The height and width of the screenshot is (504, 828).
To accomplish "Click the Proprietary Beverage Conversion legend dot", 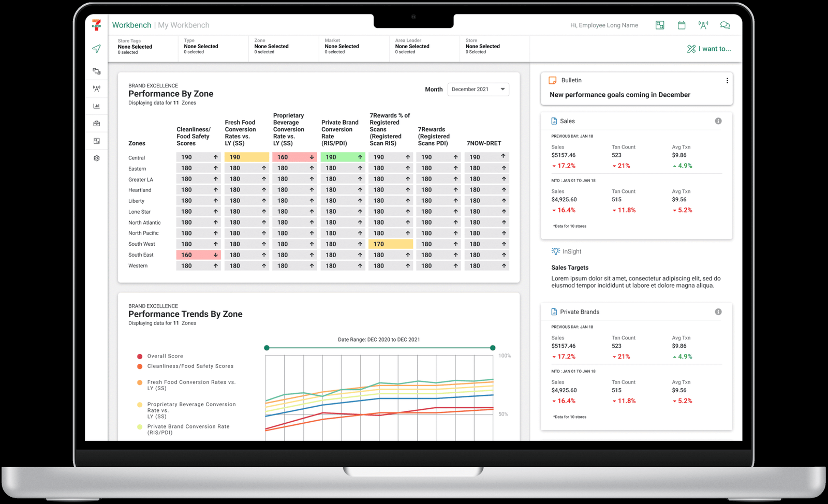I will click(x=140, y=405).
